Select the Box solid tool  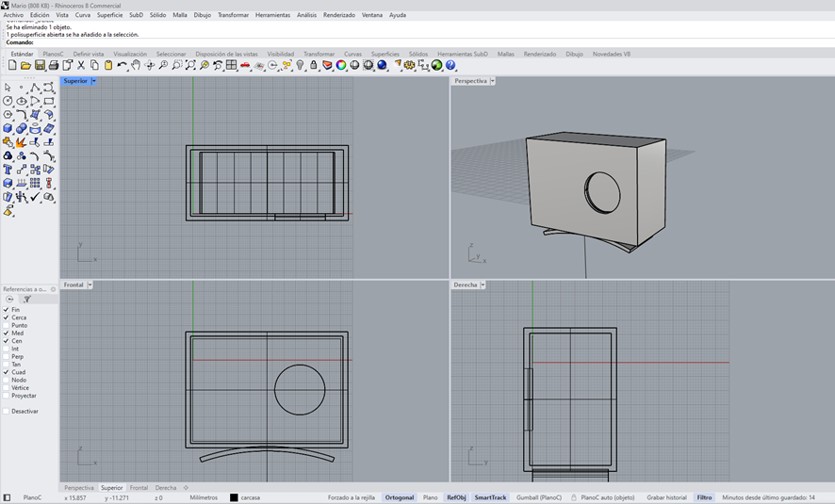[x=8, y=129]
